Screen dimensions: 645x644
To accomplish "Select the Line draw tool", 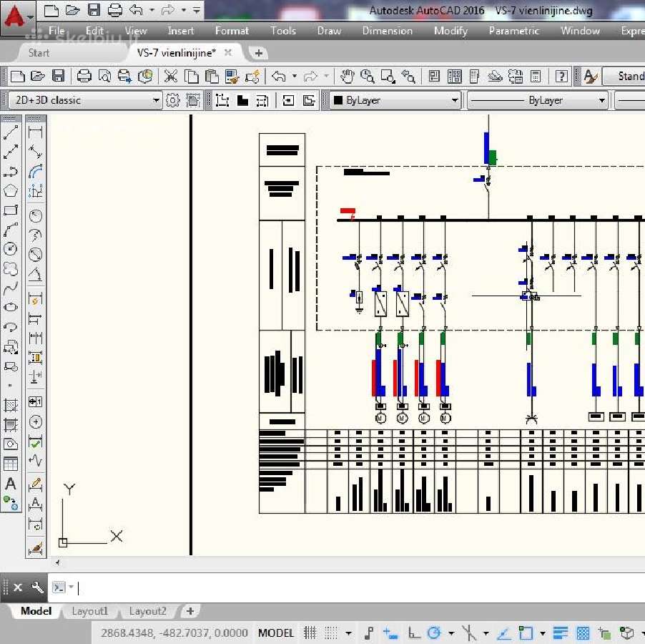I will pos(11,132).
